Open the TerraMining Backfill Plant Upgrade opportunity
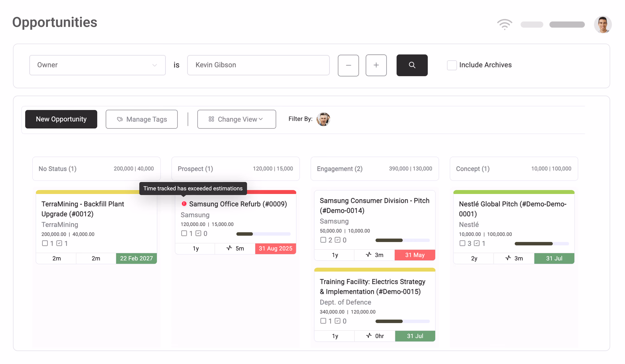 coord(83,209)
